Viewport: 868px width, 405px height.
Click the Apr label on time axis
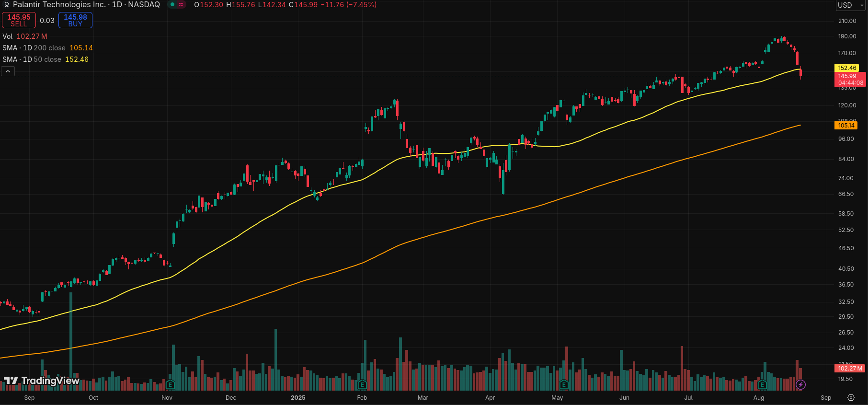pyautogui.click(x=490, y=398)
